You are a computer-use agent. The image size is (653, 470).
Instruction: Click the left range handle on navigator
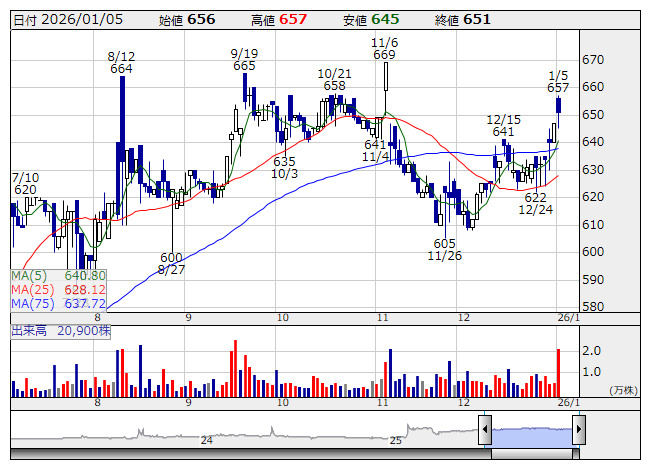coord(485,431)
